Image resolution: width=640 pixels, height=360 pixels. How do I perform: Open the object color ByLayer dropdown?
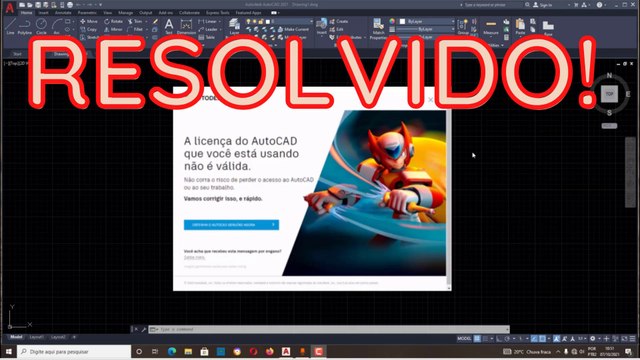click(x=427, y=21)
